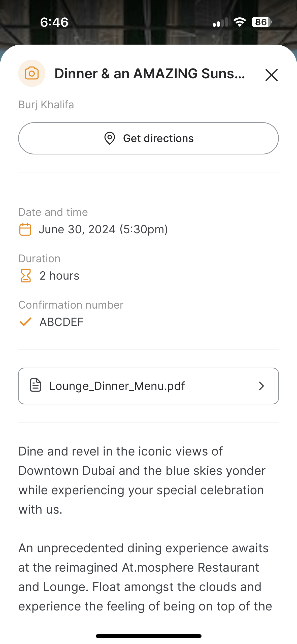Tap the battery indicator in status bar
Image resolution: width=297 pixels, height=644 pixels.
[261, 22]
